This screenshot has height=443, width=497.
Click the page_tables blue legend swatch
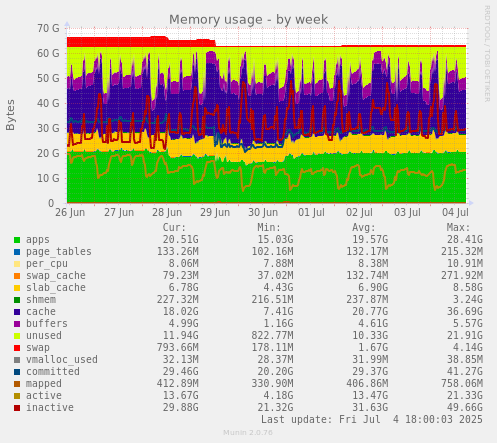coord(17,252)
